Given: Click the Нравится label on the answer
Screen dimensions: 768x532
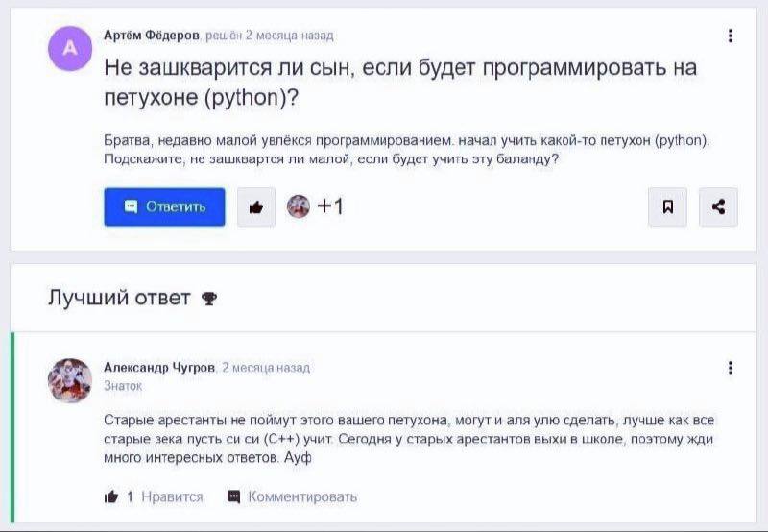Looking at the screenshot, I should click(172, 496).
